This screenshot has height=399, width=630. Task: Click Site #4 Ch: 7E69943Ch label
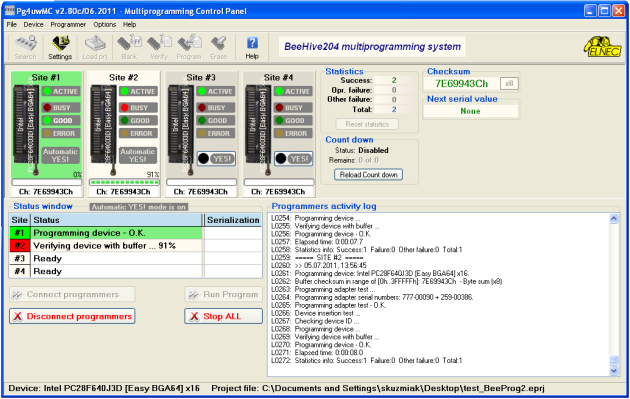pyautogui.click(x=278, y=192)
